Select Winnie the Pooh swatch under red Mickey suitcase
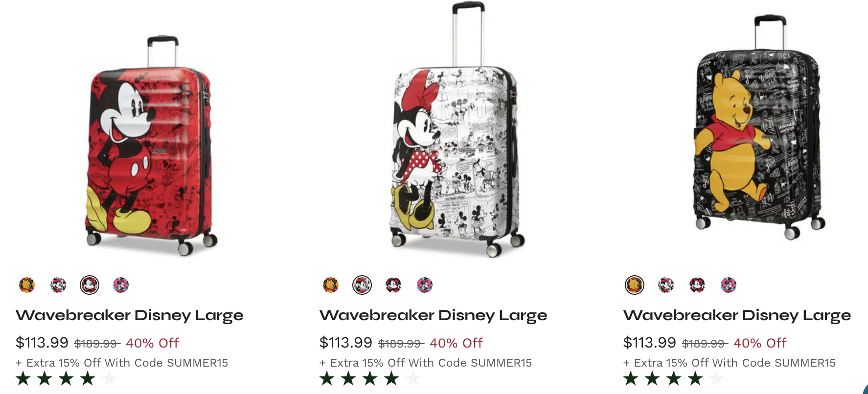 click(27, 285)
